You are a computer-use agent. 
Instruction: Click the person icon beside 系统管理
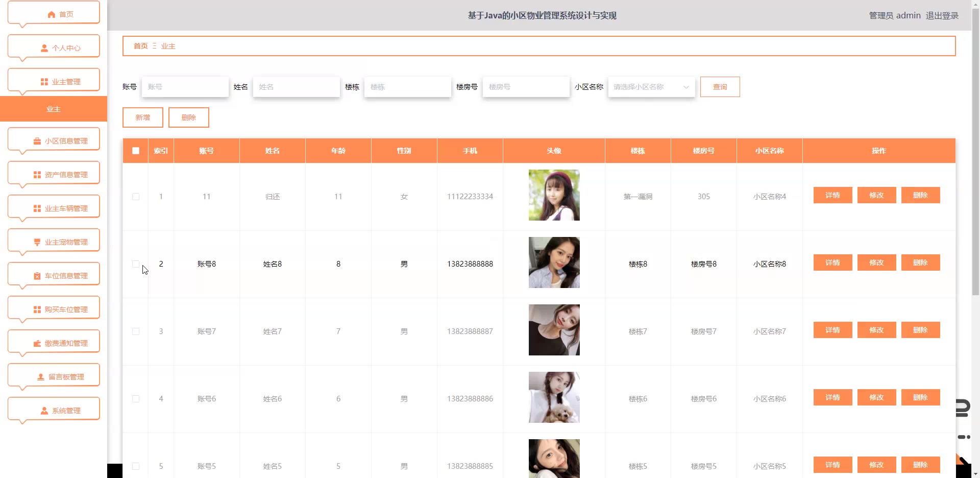[44, 411]
